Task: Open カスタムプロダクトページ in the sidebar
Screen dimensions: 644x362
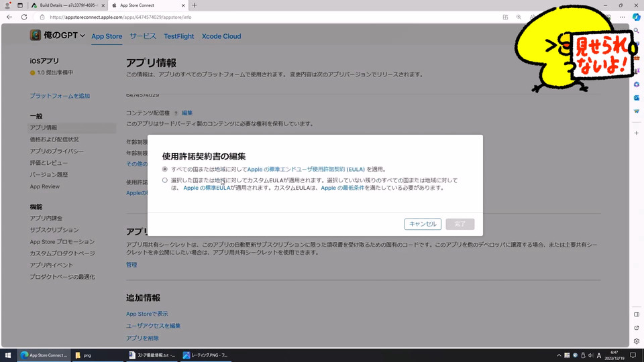Action: 62,253
